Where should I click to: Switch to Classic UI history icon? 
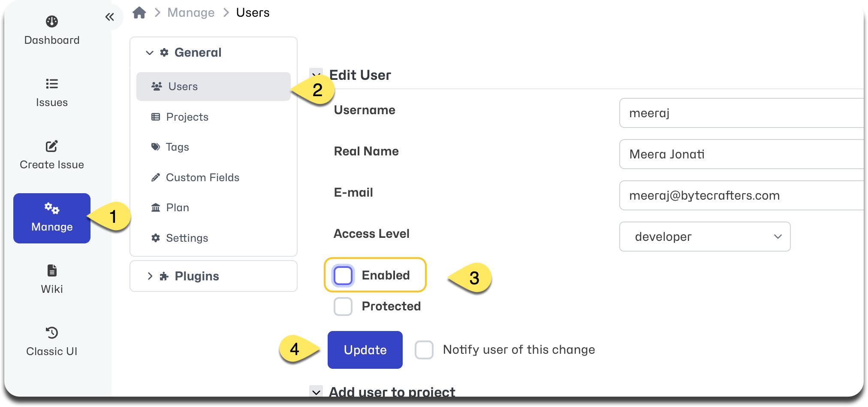pos(52,333)
